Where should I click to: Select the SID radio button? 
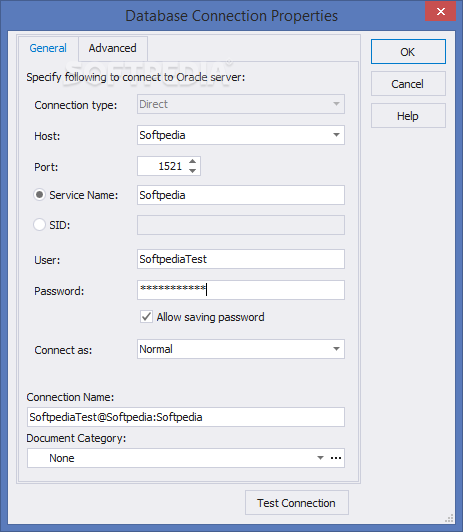tap(39, 225)
